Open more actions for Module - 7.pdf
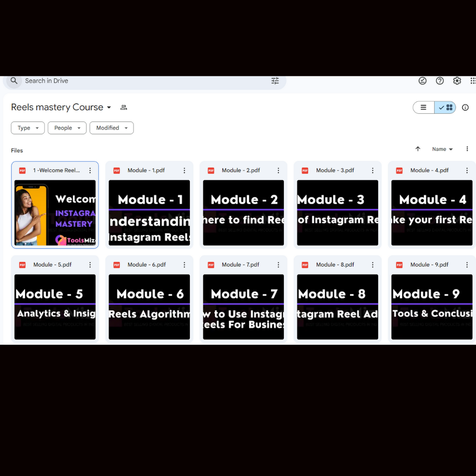The width and height of the screenshot is (476, 476). coord(279,265)
